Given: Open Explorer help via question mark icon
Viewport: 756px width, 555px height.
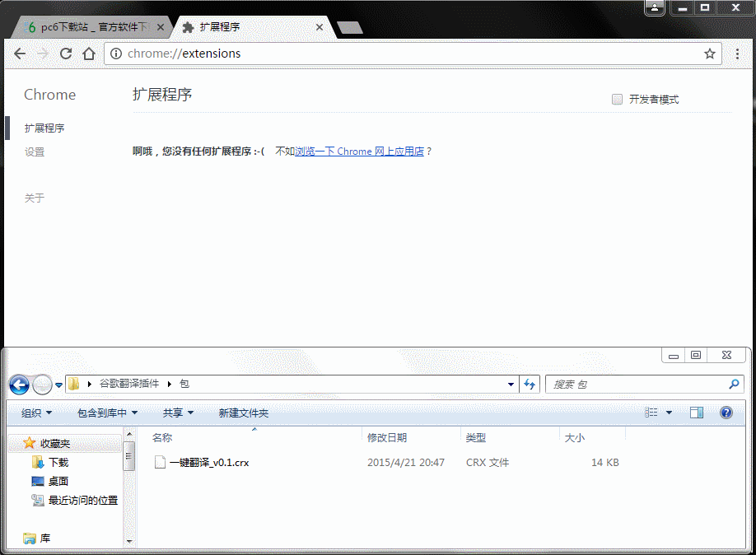Looking at the screenshot, I should pos(726,413).
